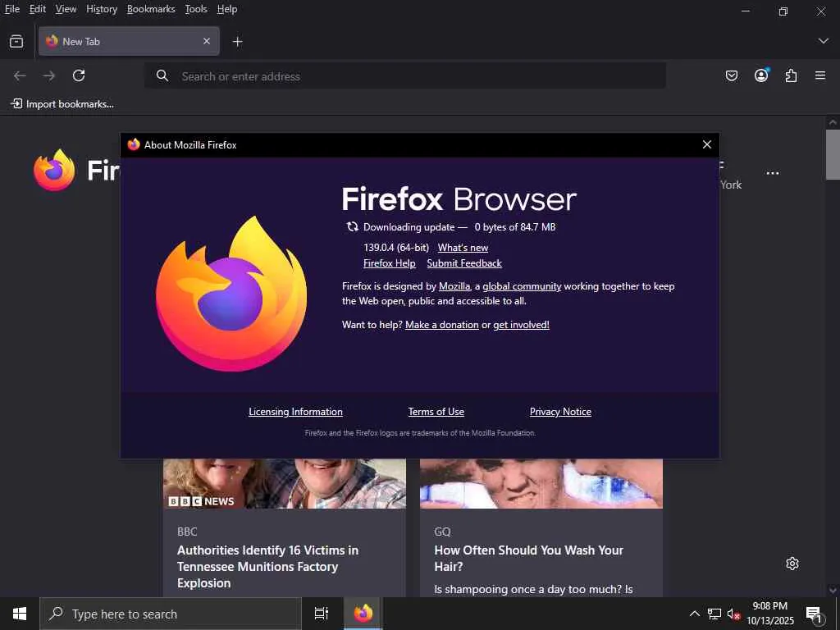This screenshot has height=630, width=840.
Task: Open a new tab with plus button
Action: click(237, 41)
